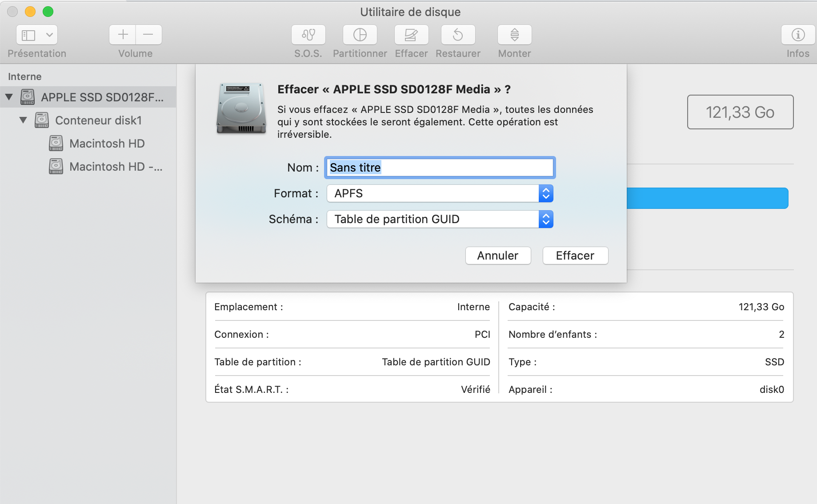The height and width of the screenshot is (504, 817).
Task: Click the Effacer toolbar icon
Action: pos(411,35)
